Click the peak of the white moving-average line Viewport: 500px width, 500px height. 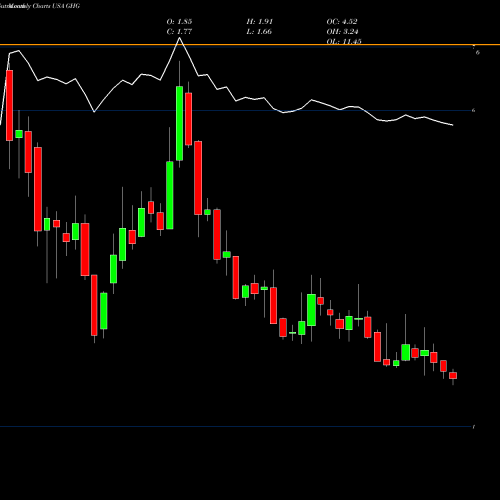pyautogui.click(x=179, y=38)
